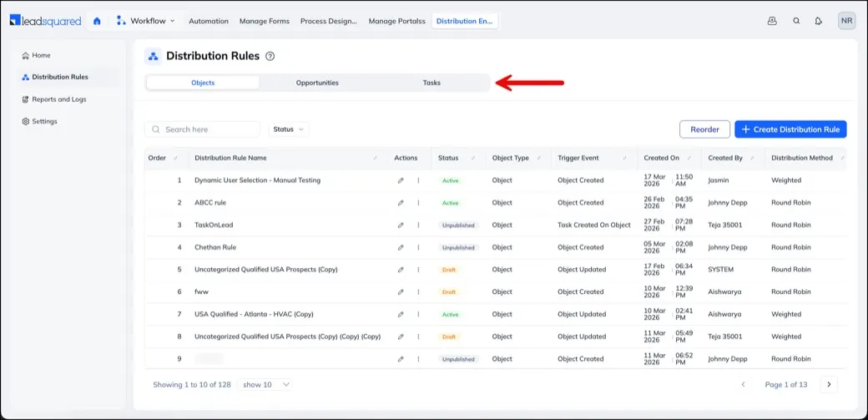
Task: Change the show 10 page size dropdown
Action: (x=265, y=384)
